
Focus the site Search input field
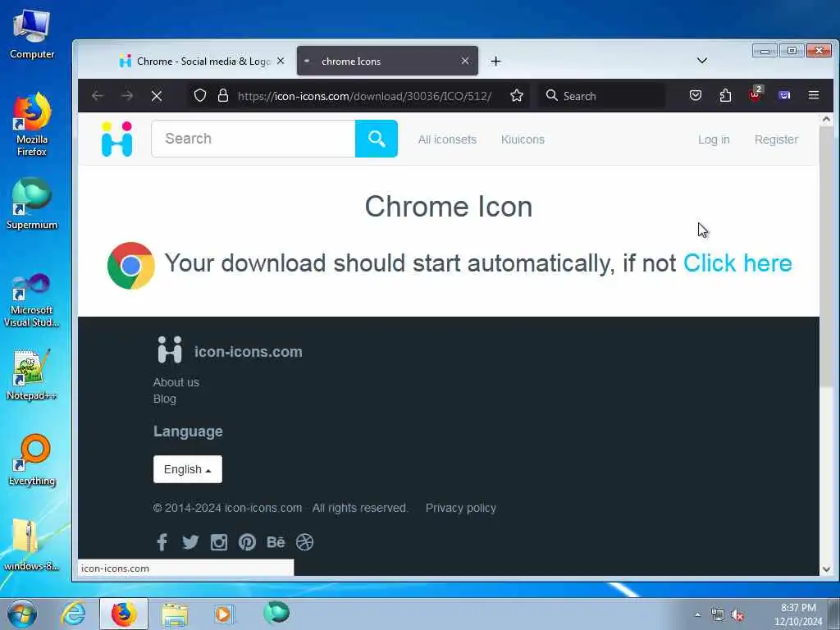pyautogui.click(x=253, y=139)
